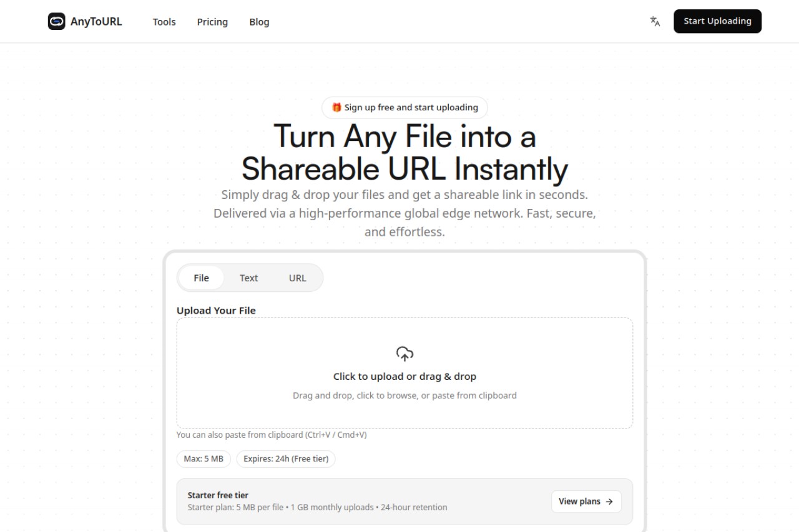Viewport: 799px width, 532px height.
Task: Click Sign up free and start uploading
Action: (x=404, y=107)
